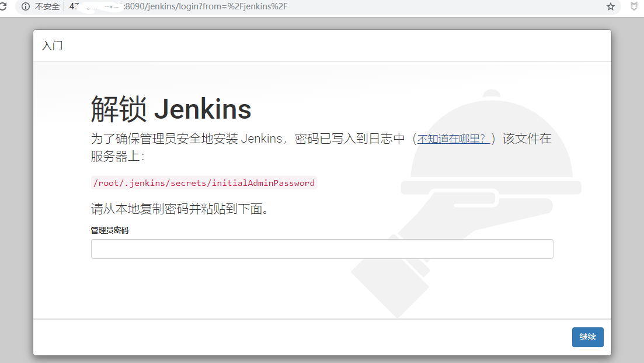Image resolution: width=644 pixels, height=363 pixels.
Task: Open the site info icon beside 不安全
Action: (26, 6)
